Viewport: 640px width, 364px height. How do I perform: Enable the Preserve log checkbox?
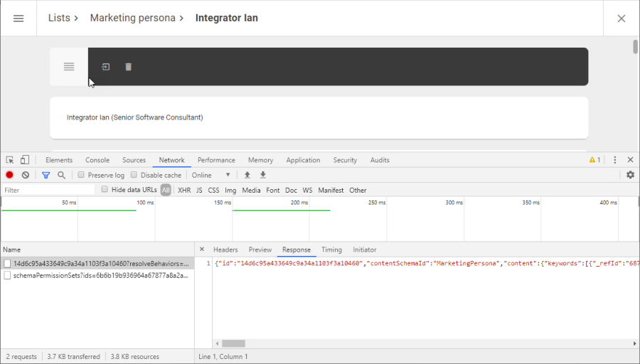(x=81, y=175)
